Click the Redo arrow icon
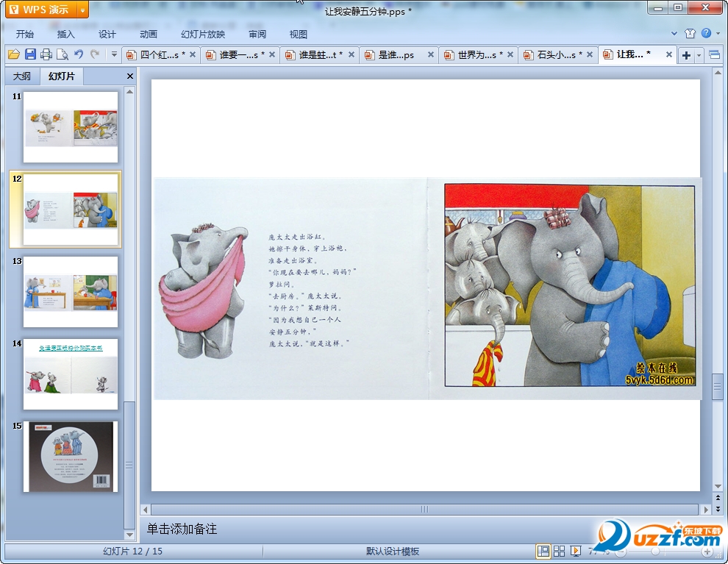Screen dimensions: 728x564 95,54
